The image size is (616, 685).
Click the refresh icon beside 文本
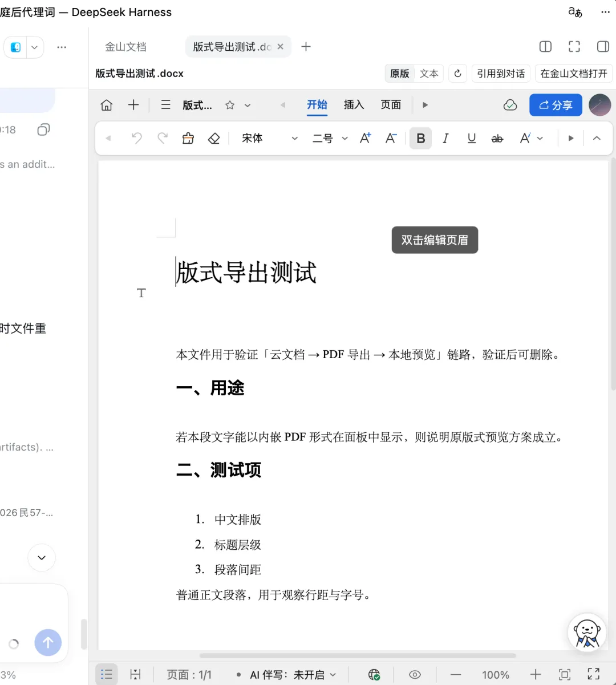coord(457,74)
